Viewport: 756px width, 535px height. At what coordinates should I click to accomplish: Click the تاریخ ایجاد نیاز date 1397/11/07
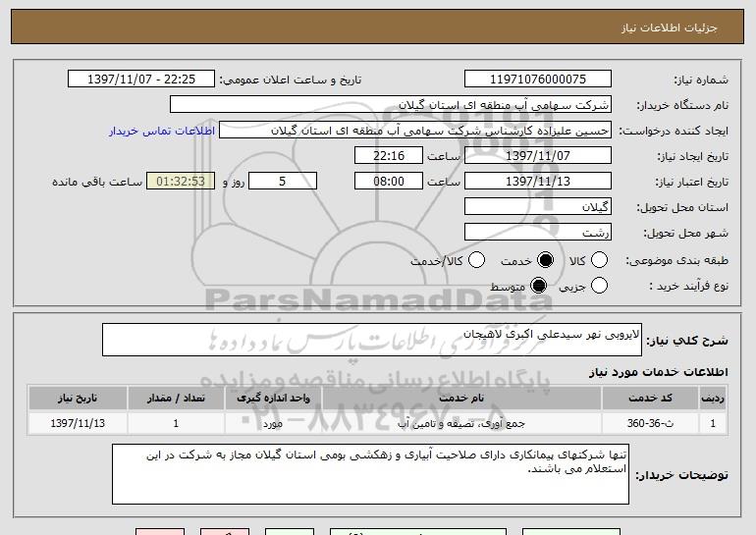[x=538, y=156]
